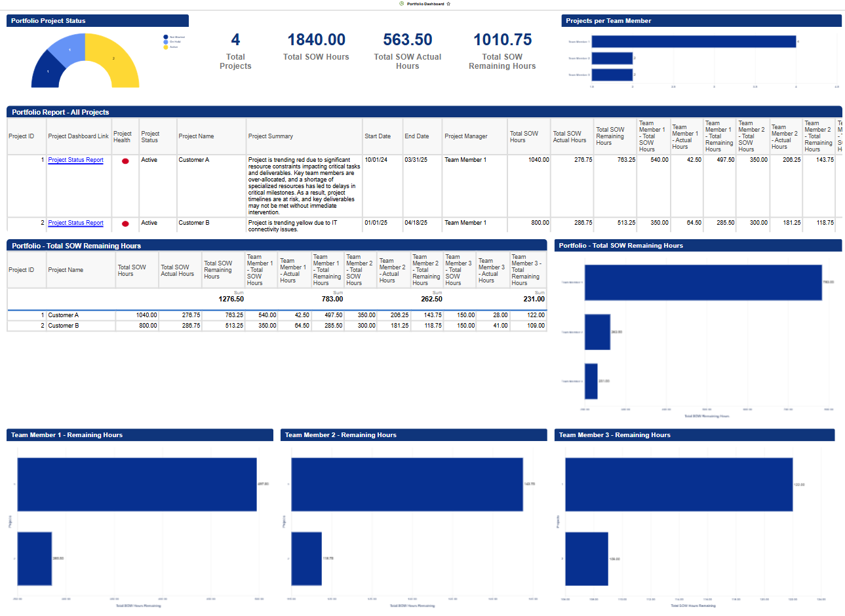The height and width of the screenshot is (616, 845).
Task: Click the largest bar in Team Member 2 Remaining Hours
Action: 406,484
